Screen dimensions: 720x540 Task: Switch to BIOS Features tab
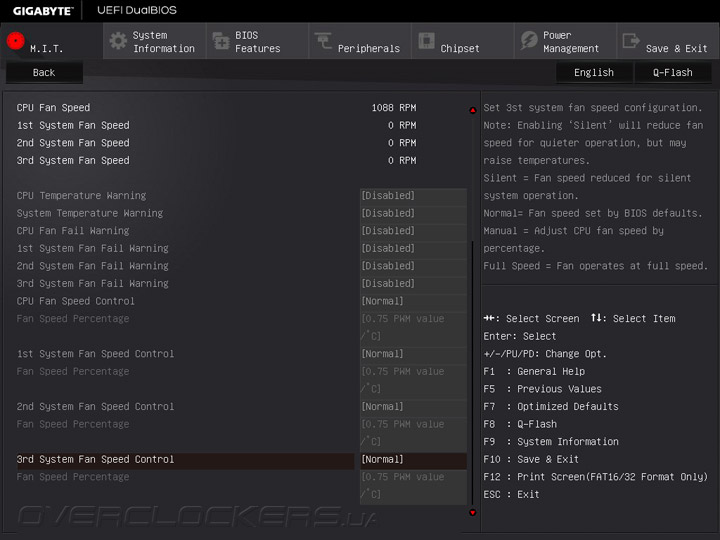pyautogui.click(x=257, y=41)
